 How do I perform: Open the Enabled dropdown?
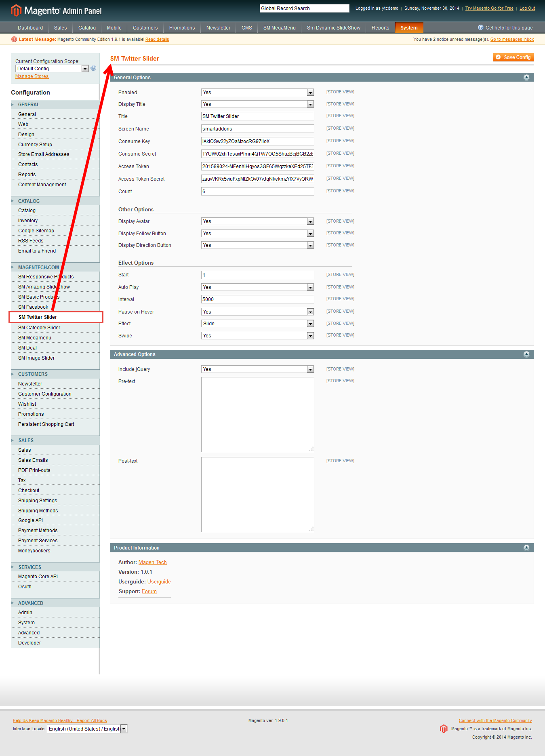[257, 93]
